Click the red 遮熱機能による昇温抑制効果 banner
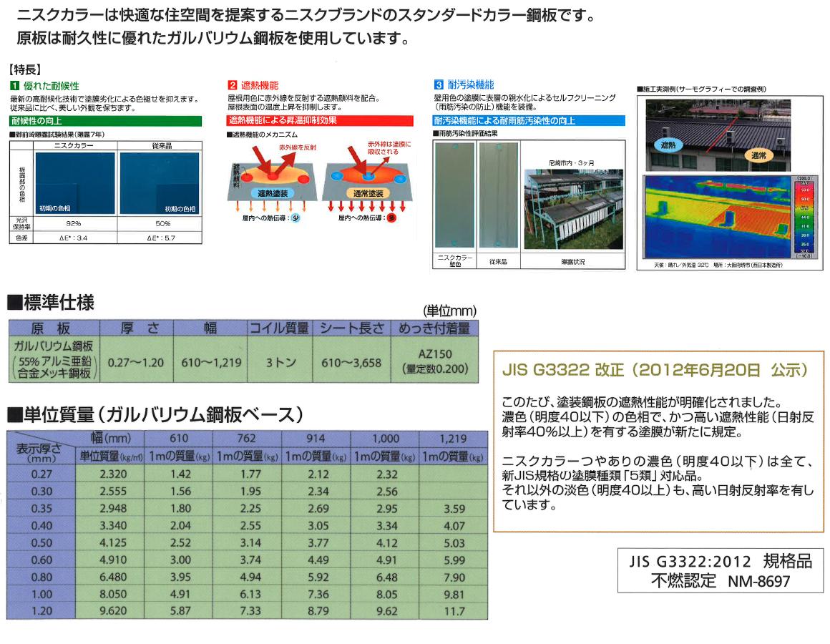 321,121
